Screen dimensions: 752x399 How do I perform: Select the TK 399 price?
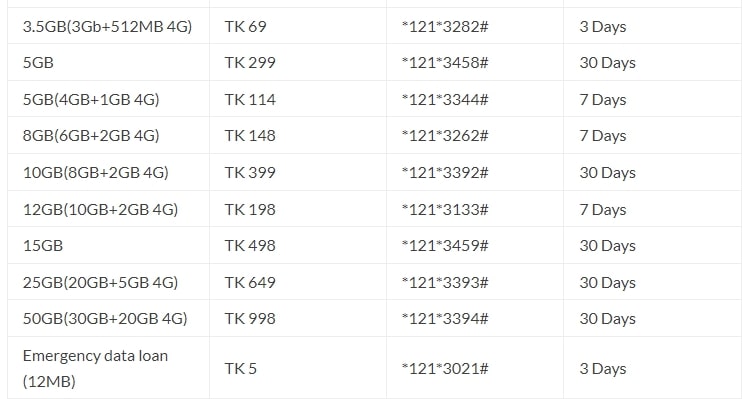[x=250, y=173]
